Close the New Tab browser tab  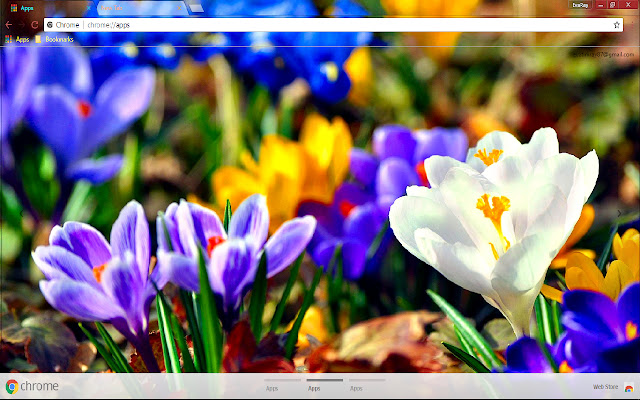click(179, 8)
